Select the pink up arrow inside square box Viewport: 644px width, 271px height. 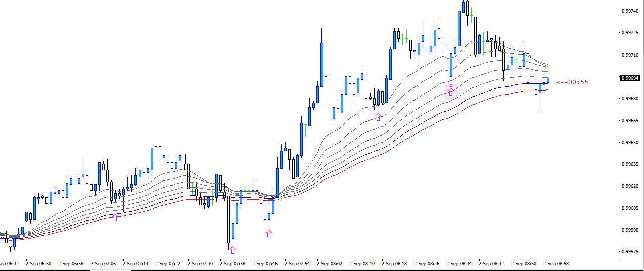click(x=451, y=92)
